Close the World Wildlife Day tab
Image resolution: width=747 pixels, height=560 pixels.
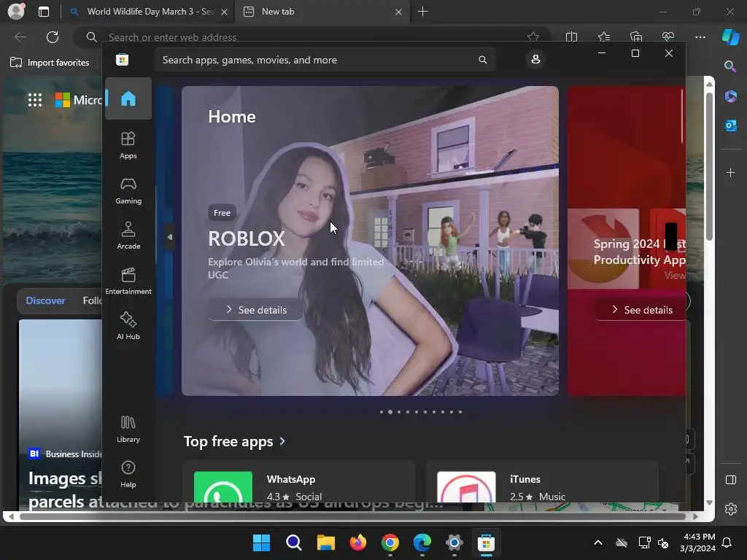(x=224, y=12)
